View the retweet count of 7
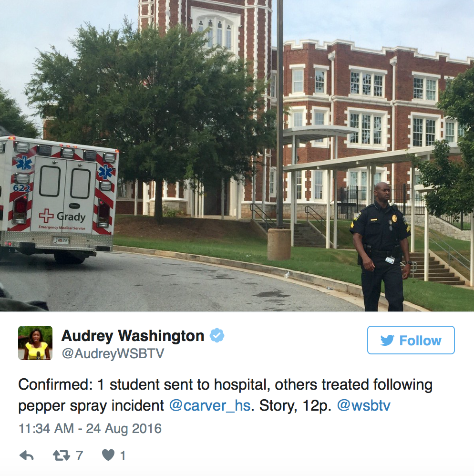Screen dimensions: 474x476 [x=79, y=455]
